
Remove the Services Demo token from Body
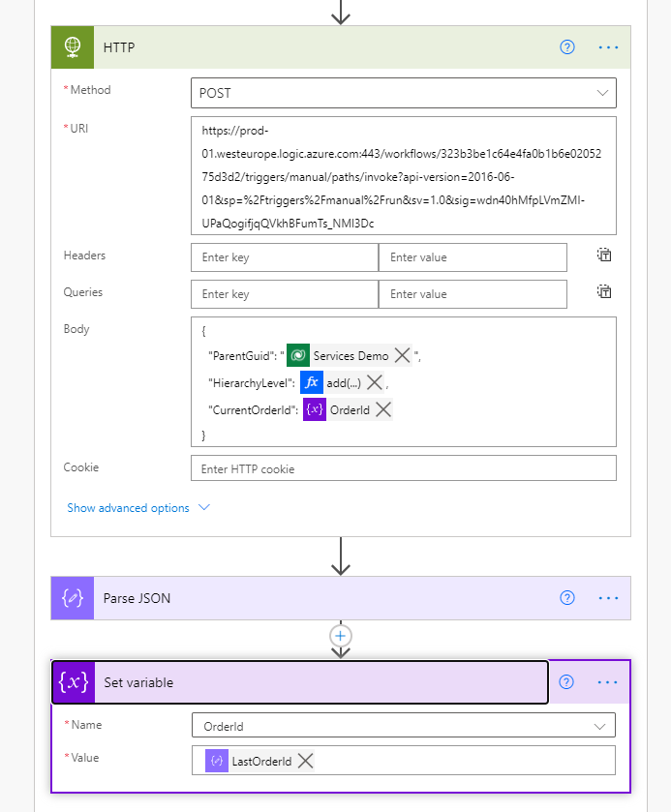[403, 355]
